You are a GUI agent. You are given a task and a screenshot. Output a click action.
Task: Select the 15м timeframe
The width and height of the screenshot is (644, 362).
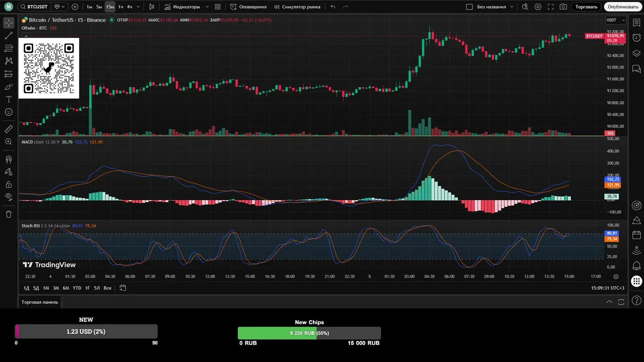pos(110,7)
